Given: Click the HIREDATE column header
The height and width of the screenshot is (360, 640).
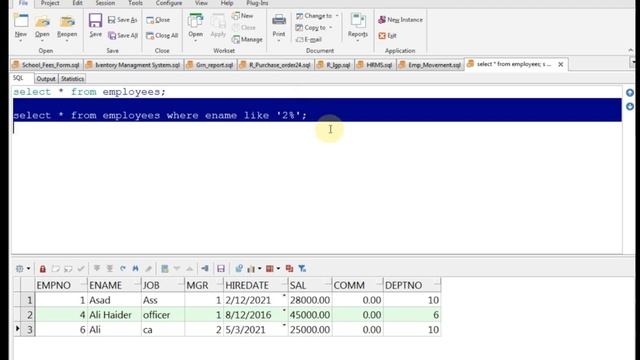Looking at the screenshot, I should [x=256, y=285].
